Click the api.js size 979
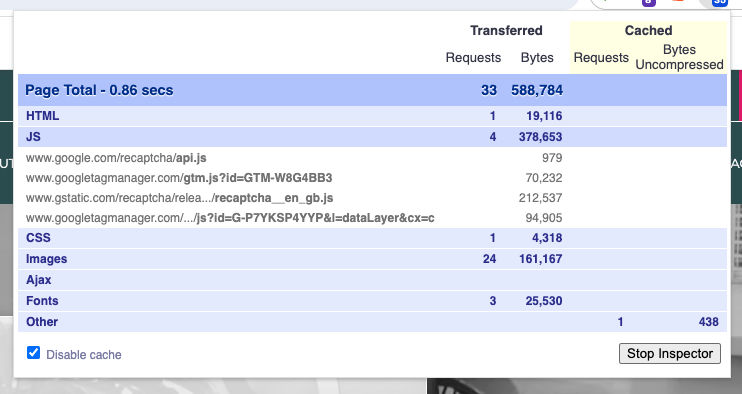The width and height of the screenshot is (742, 394). tap(552, 158)
